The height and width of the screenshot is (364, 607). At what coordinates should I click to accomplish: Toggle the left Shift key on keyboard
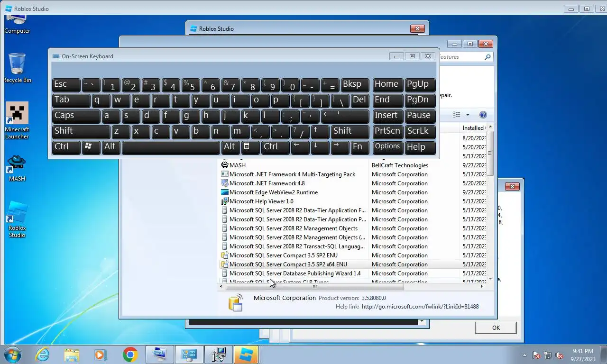click(x=81, y=132)
